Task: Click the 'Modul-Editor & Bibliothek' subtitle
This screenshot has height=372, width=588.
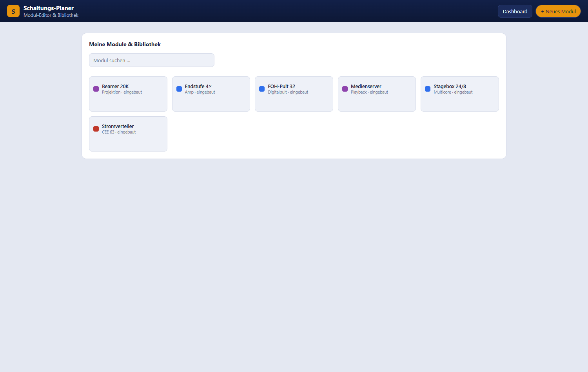Action: pos(51,15)
